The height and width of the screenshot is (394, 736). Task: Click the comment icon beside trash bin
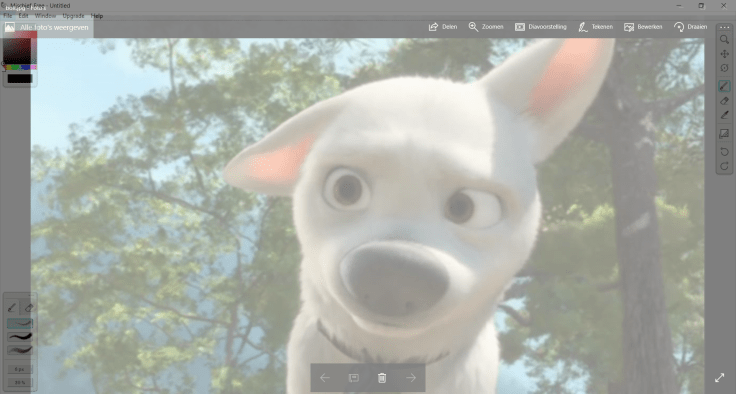(x=353, y=378)
